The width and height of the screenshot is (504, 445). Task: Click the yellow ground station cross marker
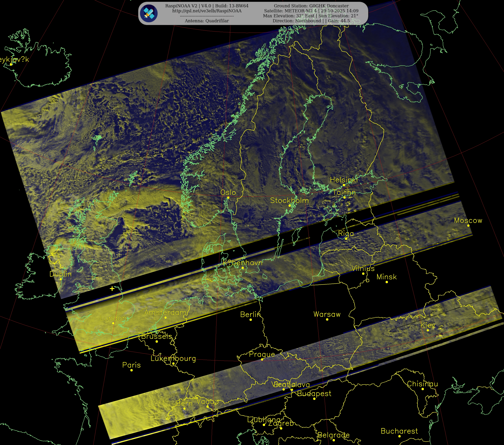tap(112, 288)
